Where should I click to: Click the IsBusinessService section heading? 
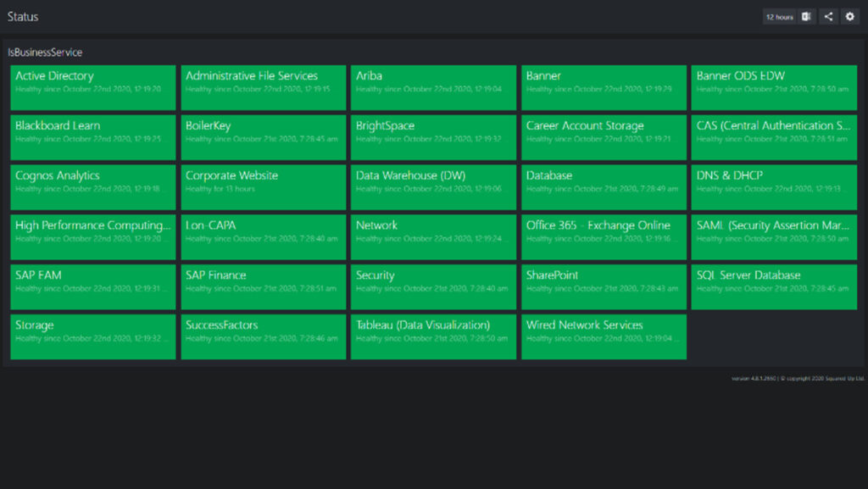click(45, 52)
